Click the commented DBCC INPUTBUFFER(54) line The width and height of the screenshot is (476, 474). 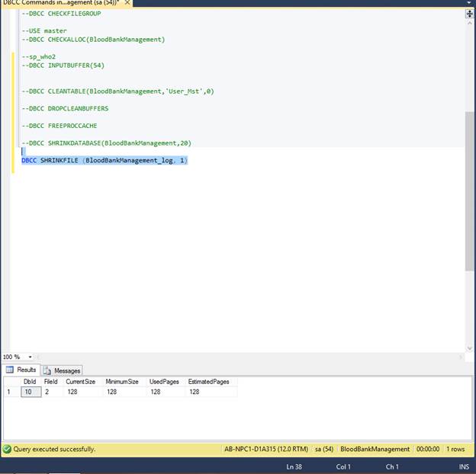[63, 66]
